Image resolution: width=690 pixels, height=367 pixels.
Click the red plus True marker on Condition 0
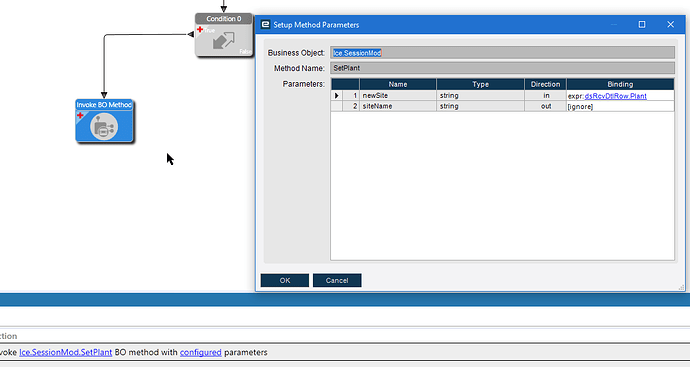pyautogui.click(x=200, y=29)
